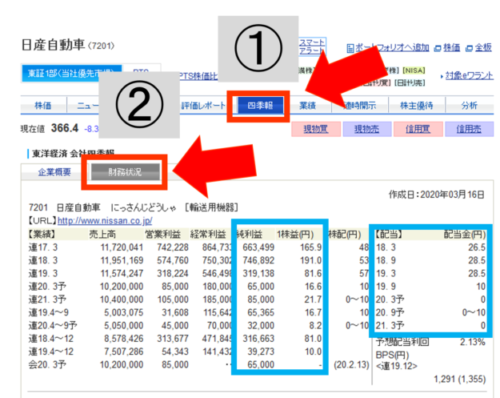
Task: Click the 信用売 button
Action: [x=469, y=129]
